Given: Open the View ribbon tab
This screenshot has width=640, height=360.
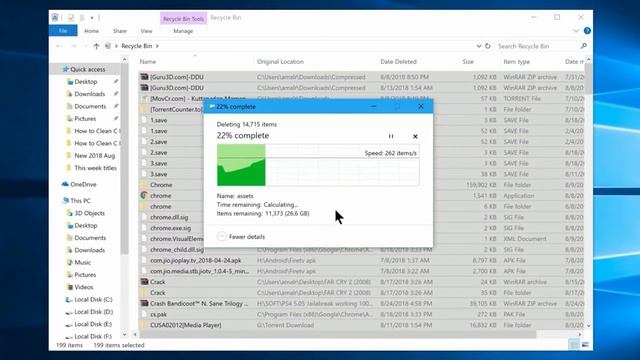Looking at the screenshot, I should pyautogui.click(x=146, y=31).
